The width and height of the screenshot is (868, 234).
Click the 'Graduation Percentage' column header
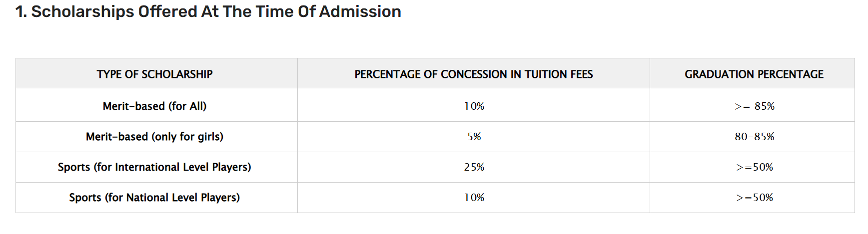(754, 74)
